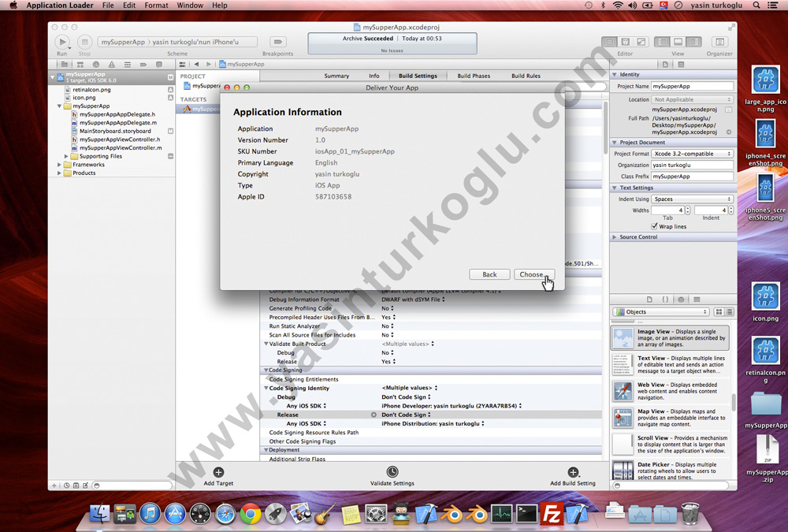Switch library to icon grid view
The height and width of the screenshot is (532, 788).
point(719,312)
